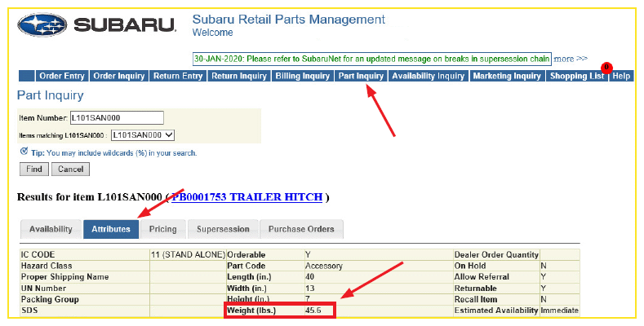The image size is (644, 326).
Task: Open the PB0001753 TRAILER HITCH link
Action: [x=246, y=197]
